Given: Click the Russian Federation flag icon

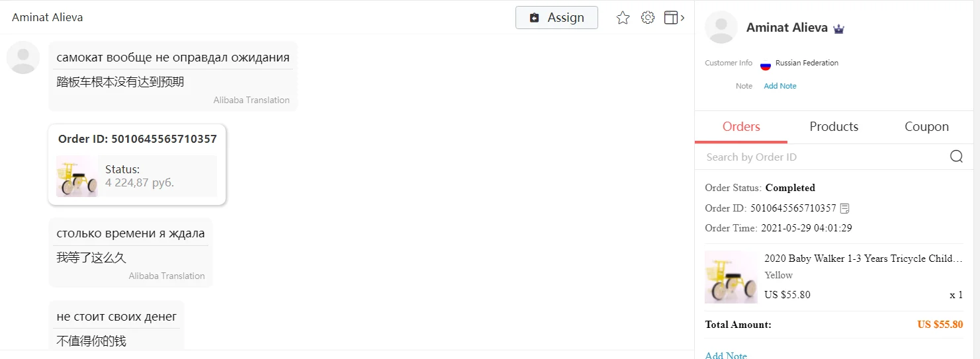Looking at the screenshot, I should (x=766, y=64).
